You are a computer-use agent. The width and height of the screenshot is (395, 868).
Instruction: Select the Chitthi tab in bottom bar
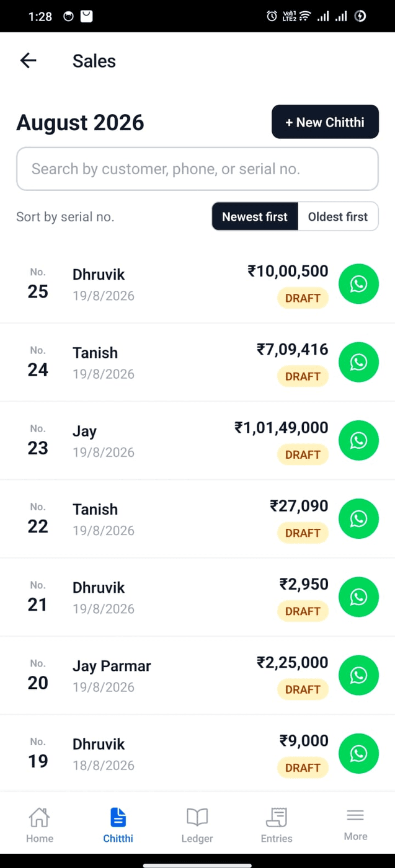click(118, 825)
